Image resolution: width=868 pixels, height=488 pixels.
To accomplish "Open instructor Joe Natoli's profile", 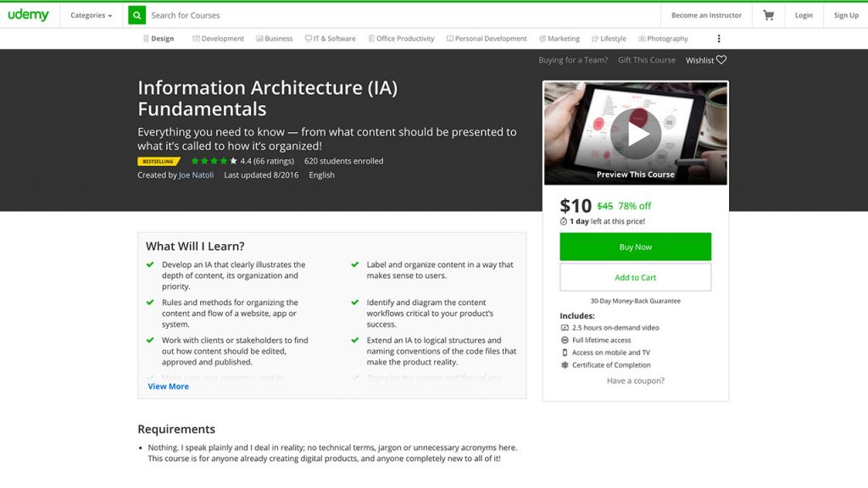I will point(196,175).
